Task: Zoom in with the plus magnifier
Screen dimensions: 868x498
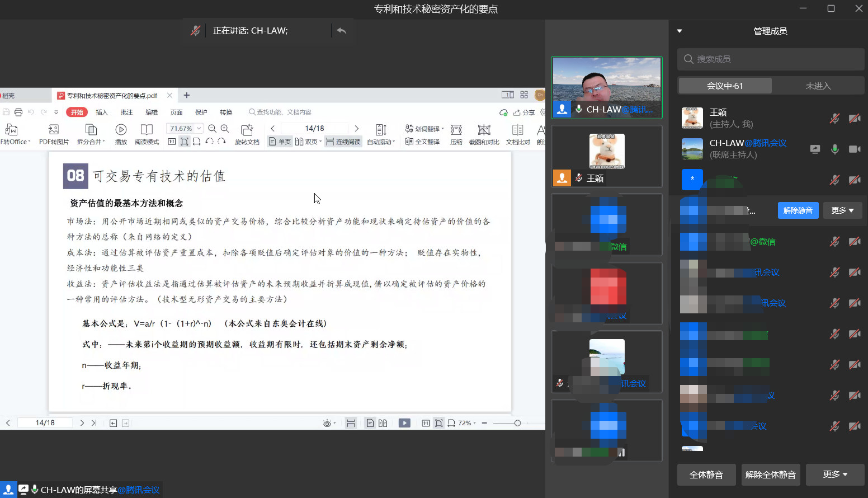Action: tap(225, 129)
